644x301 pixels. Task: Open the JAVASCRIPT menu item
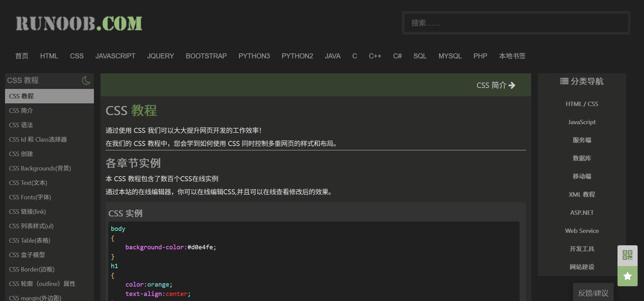(x=115, y=56)
